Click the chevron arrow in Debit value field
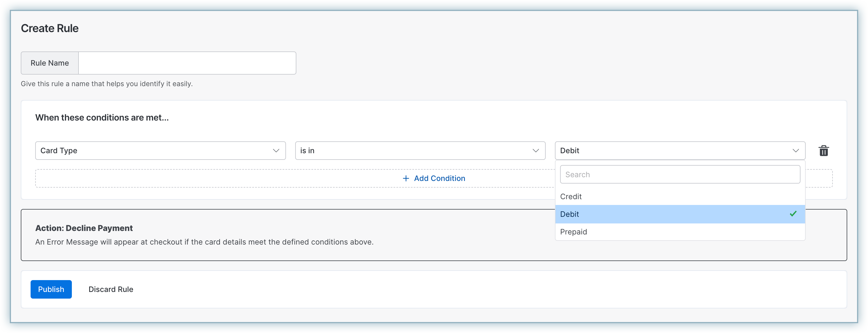This screenshot has height=333, width=868. pyautogui.click(x=796, y=151)
